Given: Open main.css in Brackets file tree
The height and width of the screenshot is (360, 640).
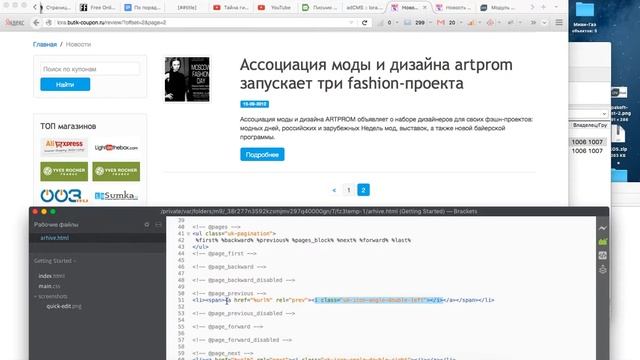Looking at the screenshot, I should tap(49, 286).
